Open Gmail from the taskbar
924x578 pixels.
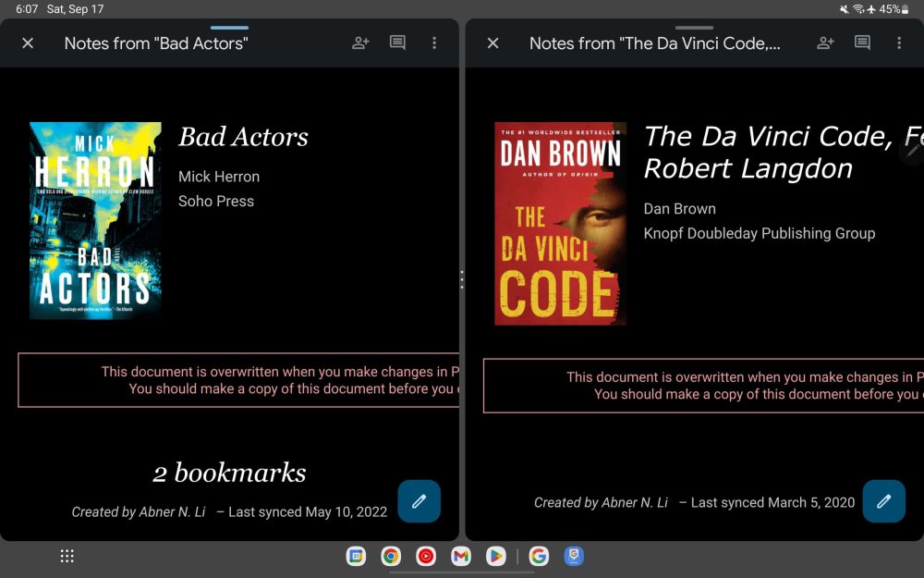pyautogui.click(x=461, y=556)
